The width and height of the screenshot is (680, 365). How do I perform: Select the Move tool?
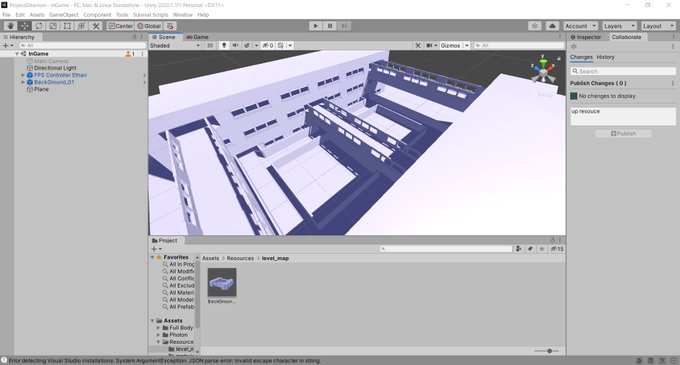coord(25,26)
